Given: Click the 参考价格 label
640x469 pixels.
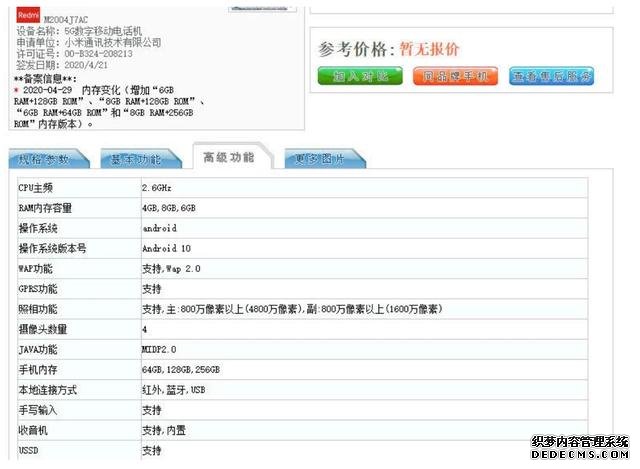Looking at the screenshot, I should pos(356,49).
